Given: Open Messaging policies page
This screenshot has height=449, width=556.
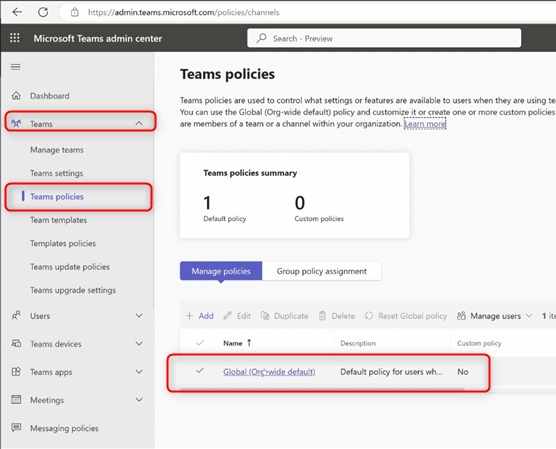Looking at the screenshot, I should point(64,428).
